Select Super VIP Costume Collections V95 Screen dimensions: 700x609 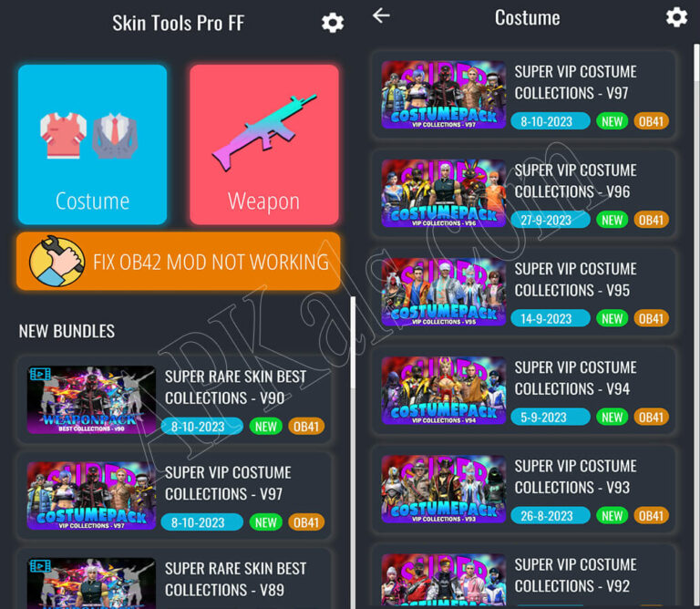524,292
